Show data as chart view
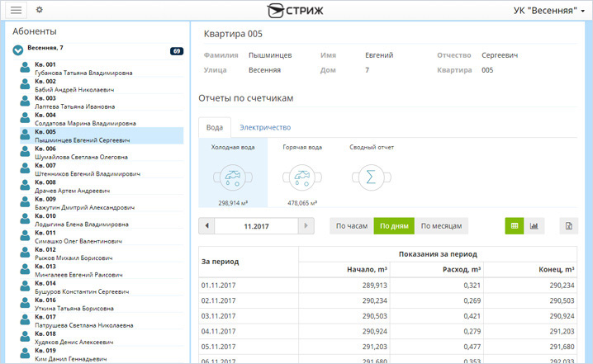This screenshot has width=593, height=364. coord(534,226)
